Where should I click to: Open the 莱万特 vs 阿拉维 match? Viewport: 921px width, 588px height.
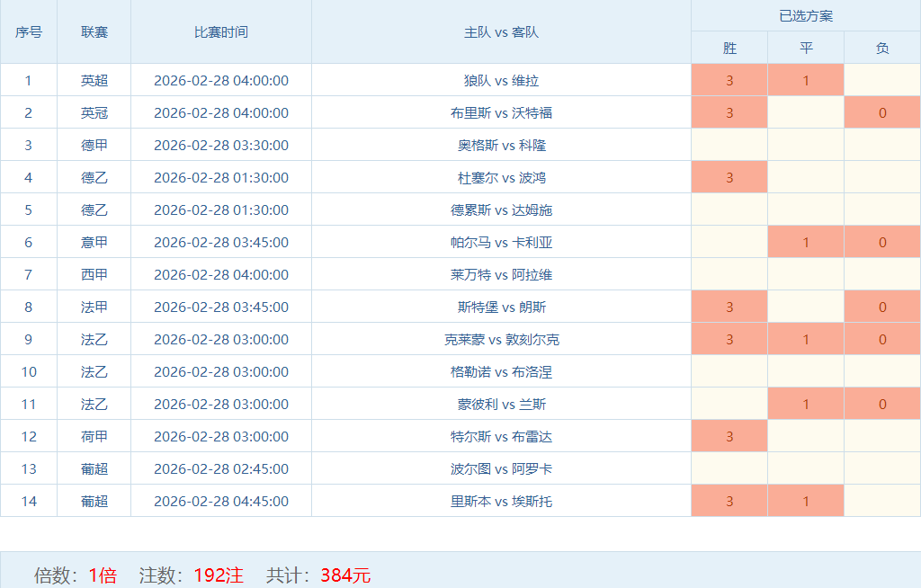point(501,274)
